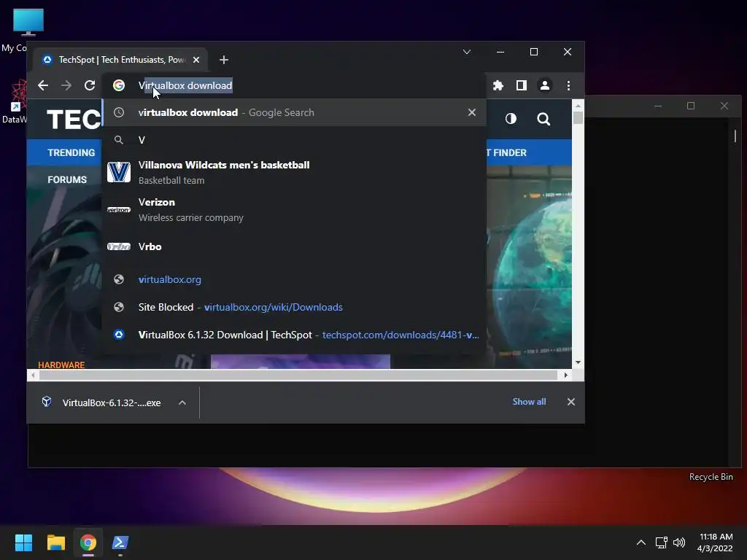This screenshot has width=747, height=560.
Task: Pick the Villanova Wildcats men's basketball suggestion
Action: [294, 172]
